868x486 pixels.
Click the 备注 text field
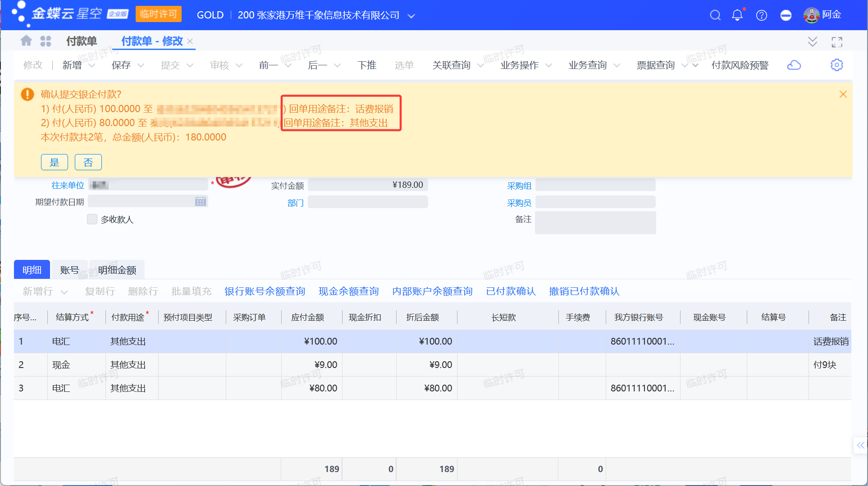tap(595, 223)
